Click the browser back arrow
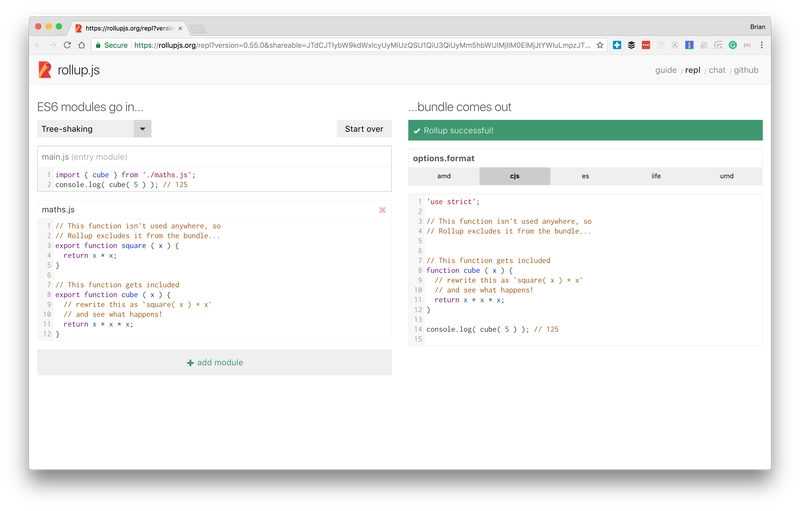Image resolution: width=800 pixels, height=511 pixels. tap(38, 45)
